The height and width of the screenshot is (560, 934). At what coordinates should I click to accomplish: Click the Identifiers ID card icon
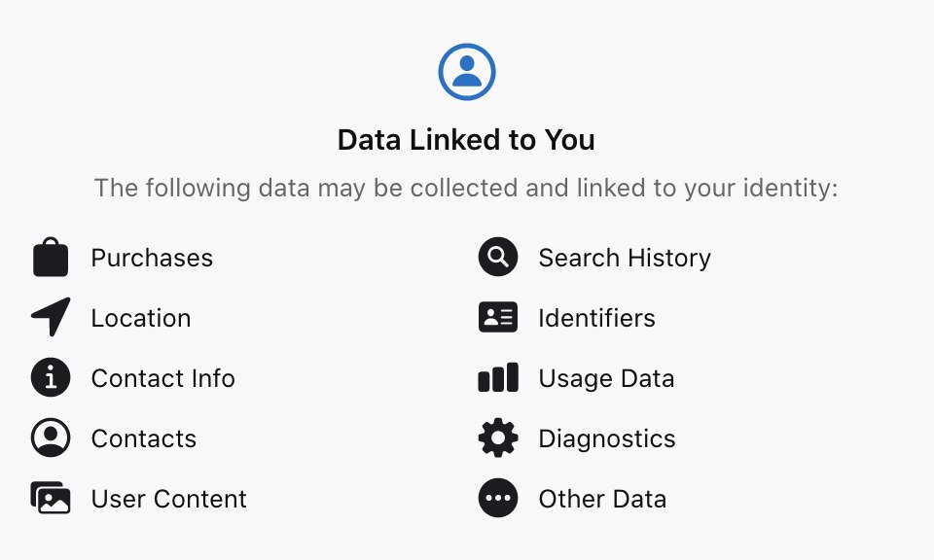[x=498, y=318]
